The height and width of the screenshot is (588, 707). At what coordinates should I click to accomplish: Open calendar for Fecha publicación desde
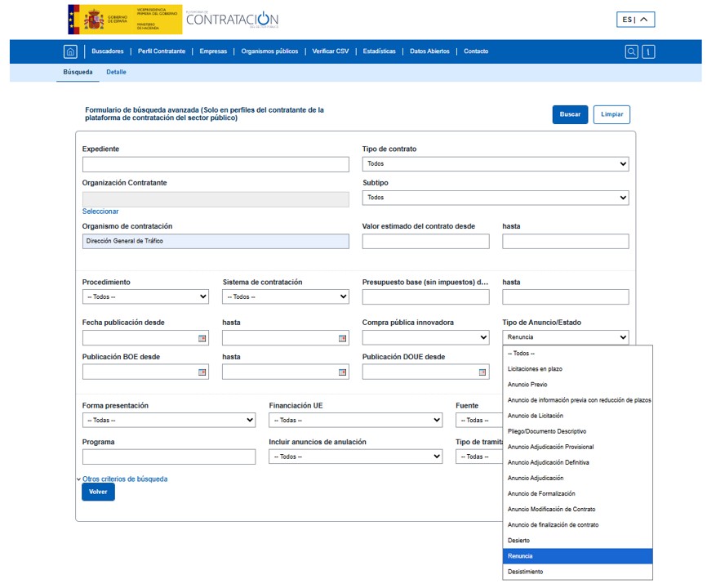[x=202, y=338]
